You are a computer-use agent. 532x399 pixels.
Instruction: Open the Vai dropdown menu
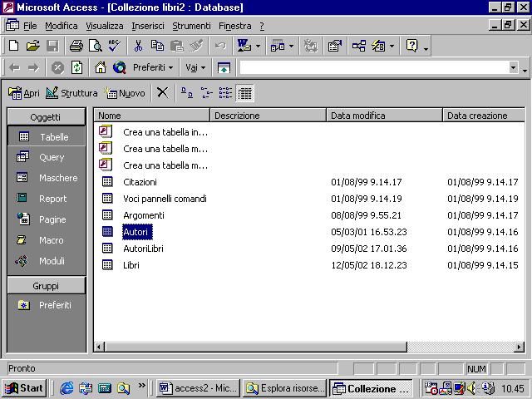coord(195,68)
